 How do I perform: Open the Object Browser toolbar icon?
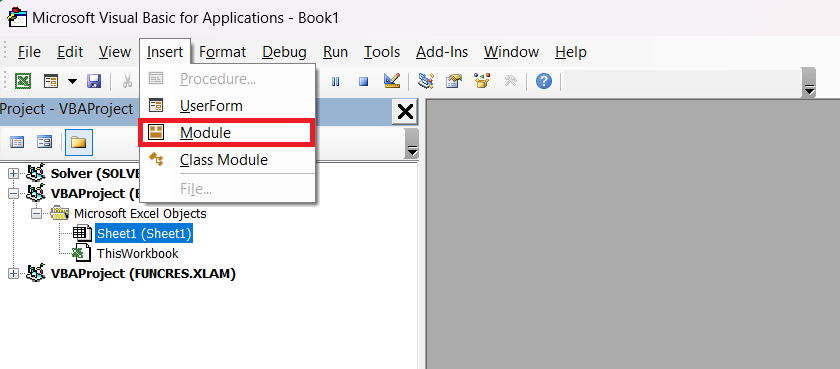coord(482,81)
